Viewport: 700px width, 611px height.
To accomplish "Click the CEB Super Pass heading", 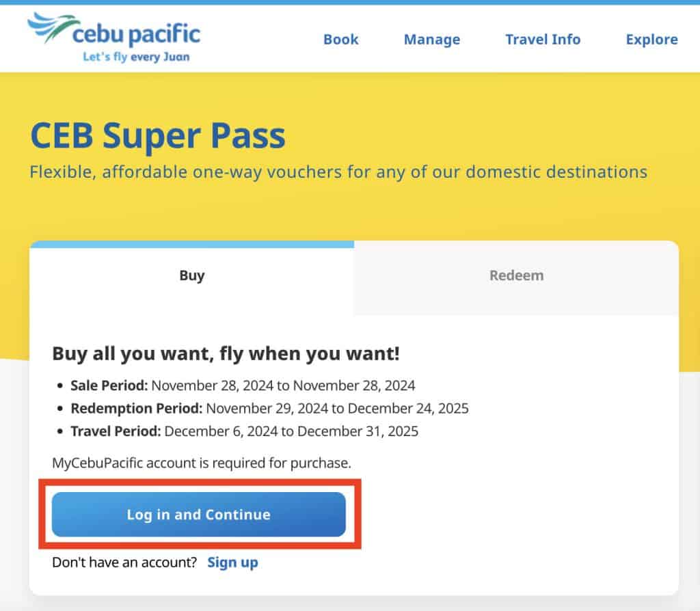I will tap(158, 136).
